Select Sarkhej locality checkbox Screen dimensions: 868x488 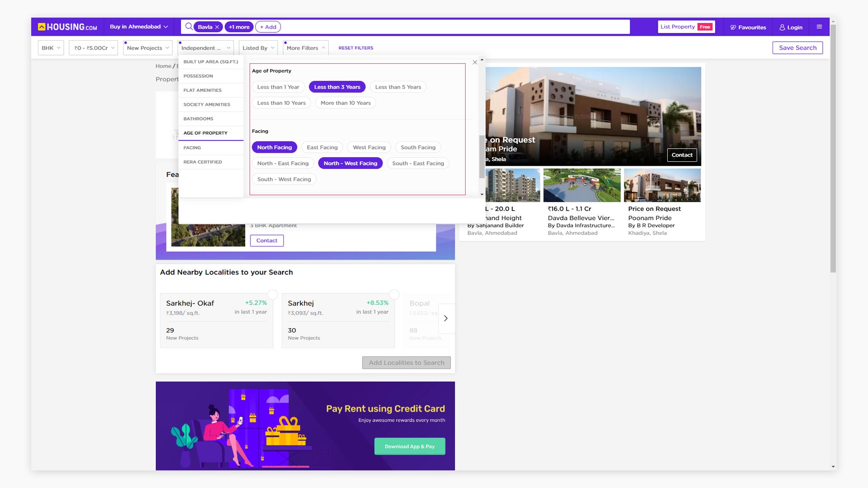point(394,294)
